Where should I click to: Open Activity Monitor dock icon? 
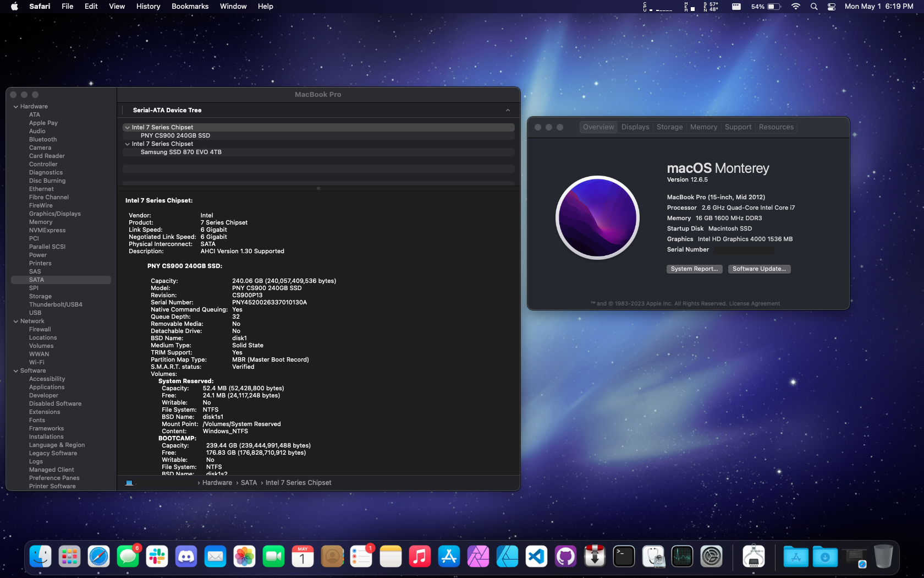(682, 557)
